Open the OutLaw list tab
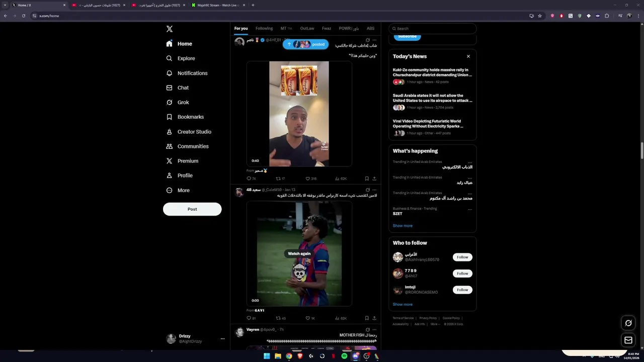 [307, 29]
